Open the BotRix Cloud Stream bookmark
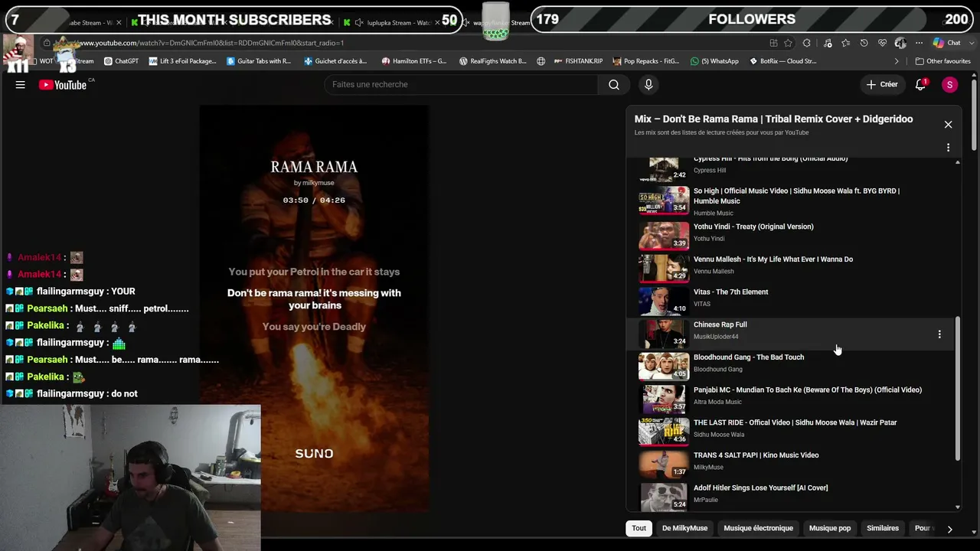The image size is (980, 551). (783, 61)
